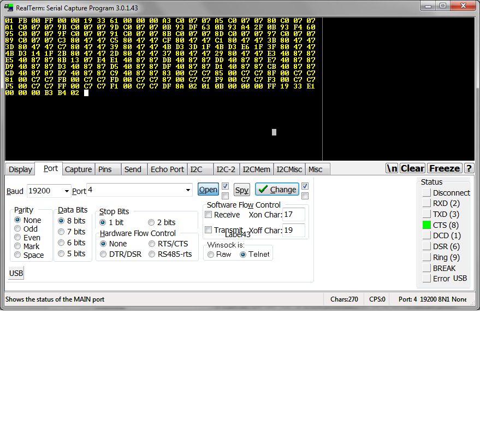Select None parity option

pos(18,220)
